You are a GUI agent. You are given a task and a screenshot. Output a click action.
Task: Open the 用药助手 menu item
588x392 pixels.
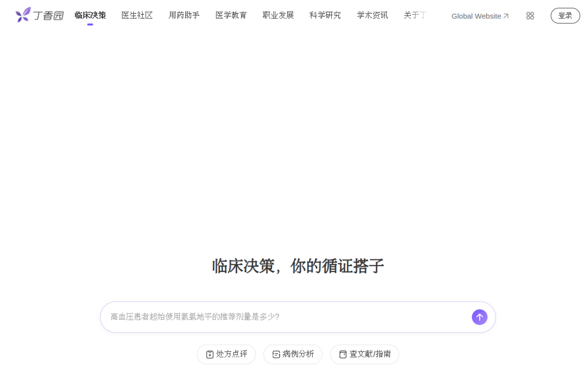184,15
